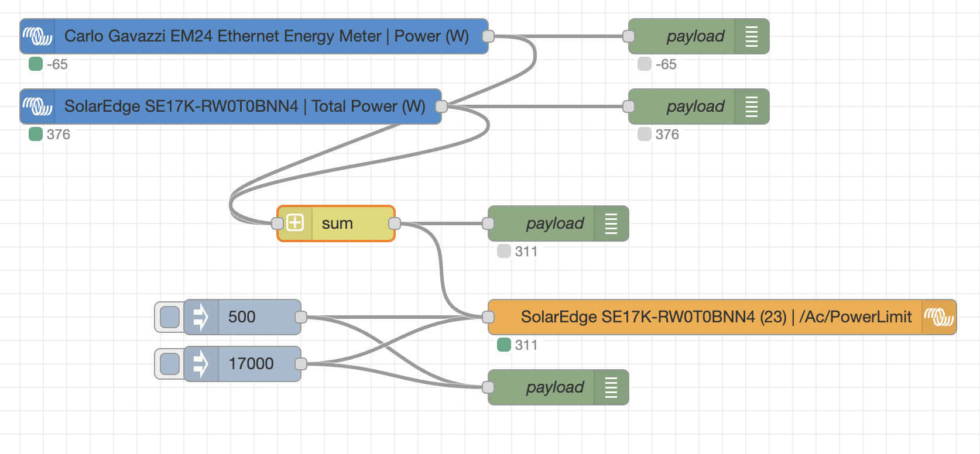Click the inject arrow icon on the 17000 node
980x454 pixels.
201,364
